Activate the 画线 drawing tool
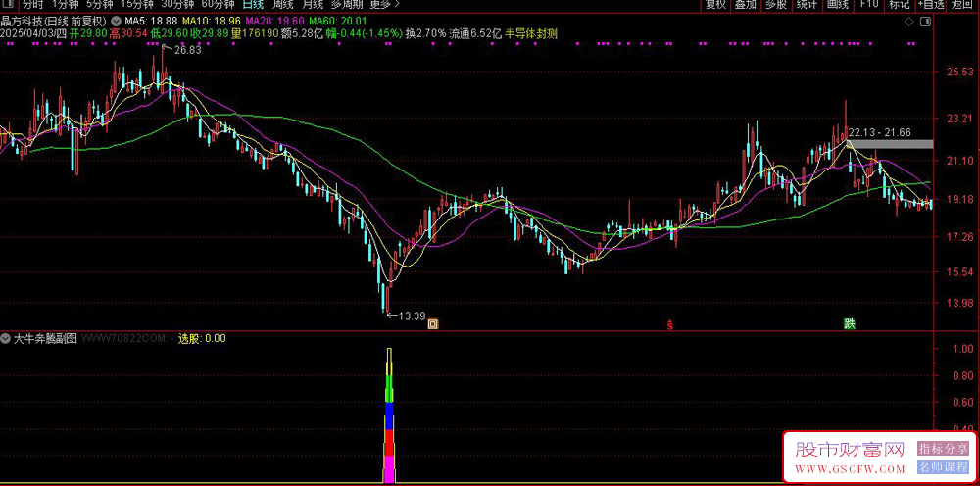 (x=838, y=4)
